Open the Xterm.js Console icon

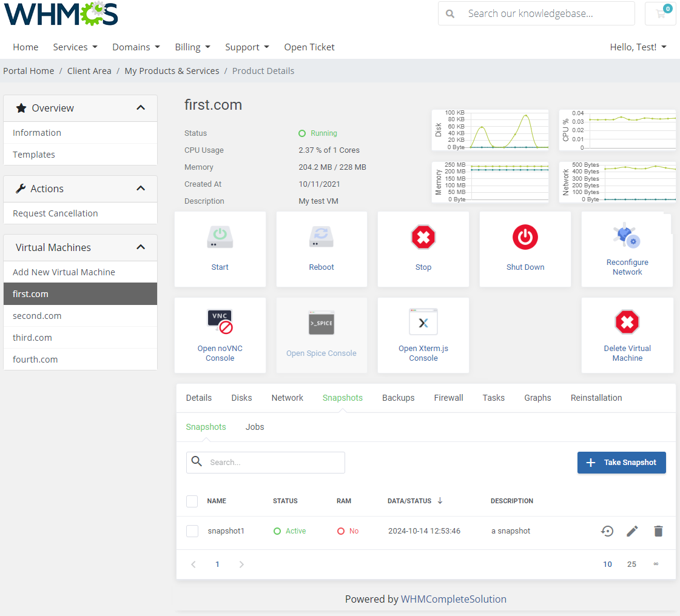coord(423,322)
